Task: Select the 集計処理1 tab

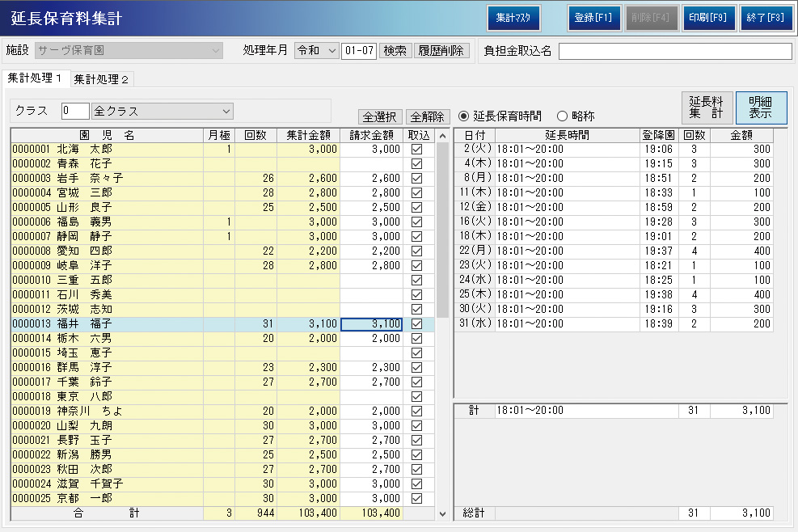Action: [x=35, y=78]
